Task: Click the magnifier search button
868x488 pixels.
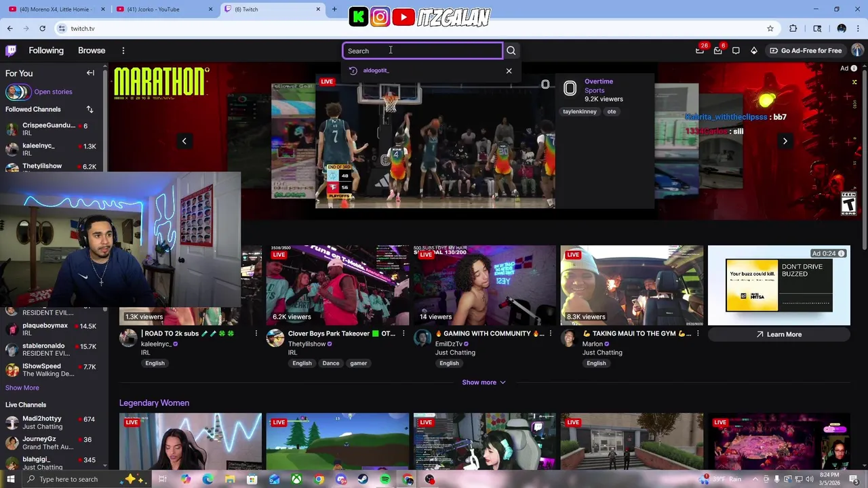Action: 511,51
